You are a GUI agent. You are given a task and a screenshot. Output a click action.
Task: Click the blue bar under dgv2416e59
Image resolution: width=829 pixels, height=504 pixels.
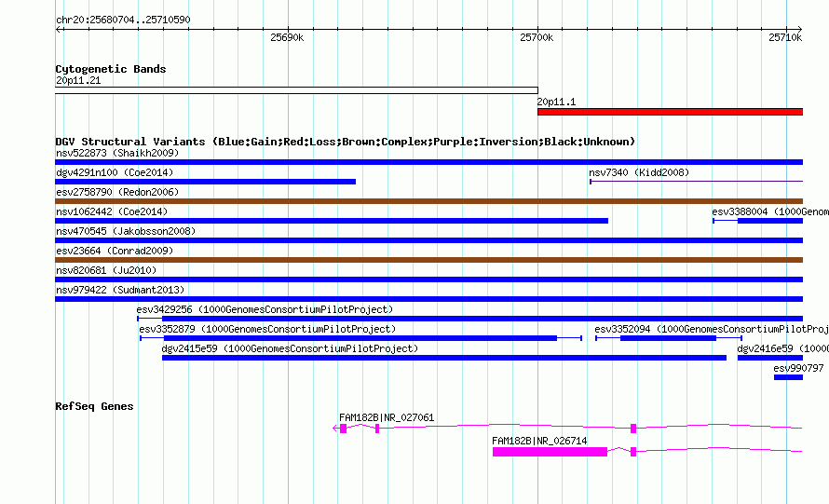(x=769, y=358)
